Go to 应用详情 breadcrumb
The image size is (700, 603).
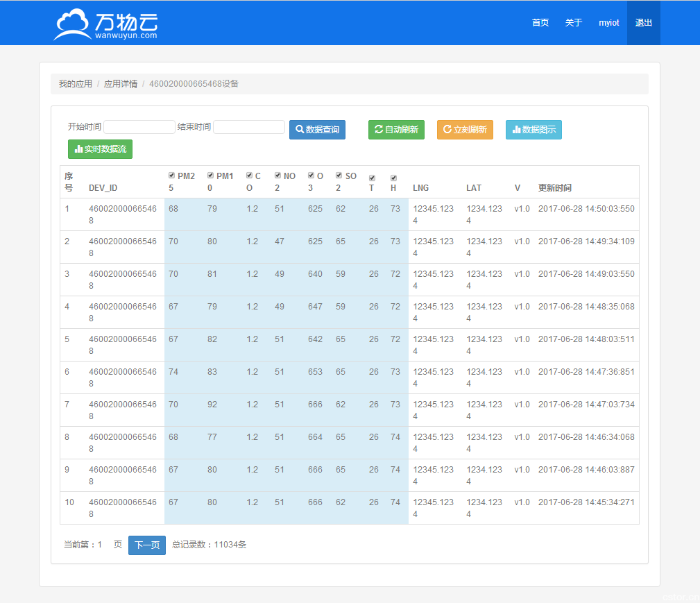click(121, 84)
